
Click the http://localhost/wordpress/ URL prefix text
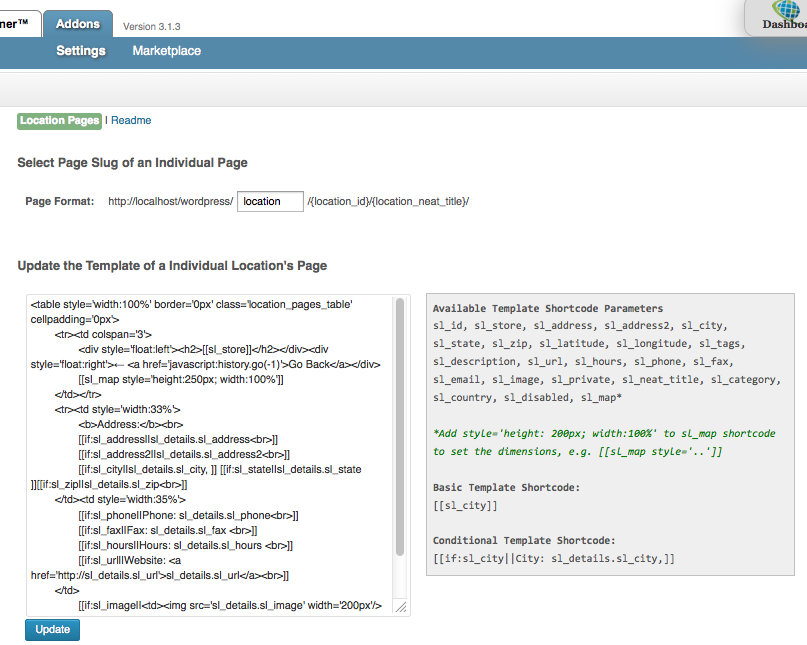pyautogui.click(x=170, y=202)
